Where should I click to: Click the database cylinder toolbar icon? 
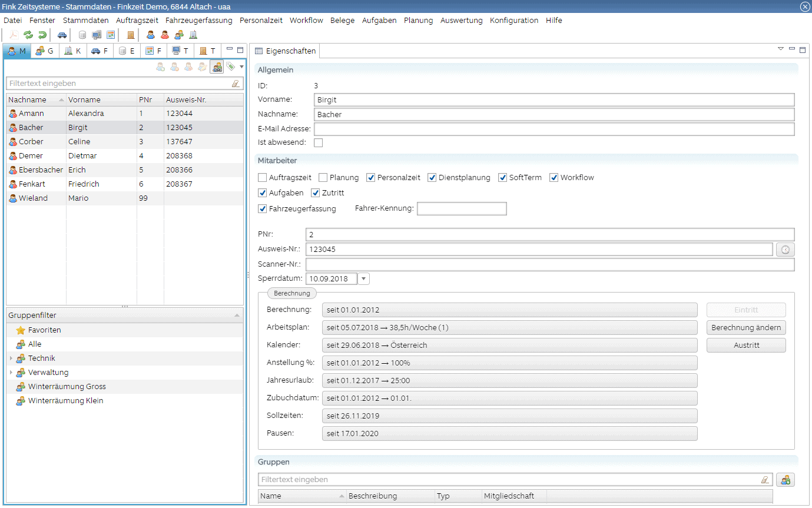tap(82, 35)
